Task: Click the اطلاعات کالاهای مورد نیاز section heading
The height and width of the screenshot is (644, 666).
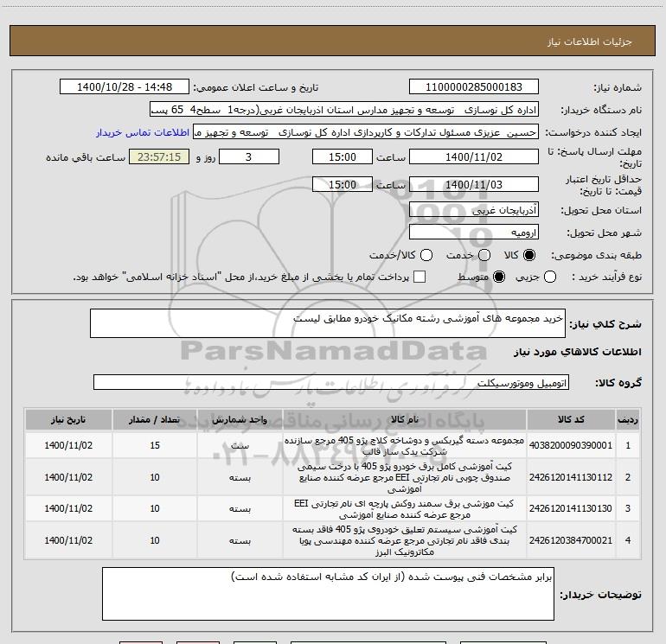Action: [577, 352]
